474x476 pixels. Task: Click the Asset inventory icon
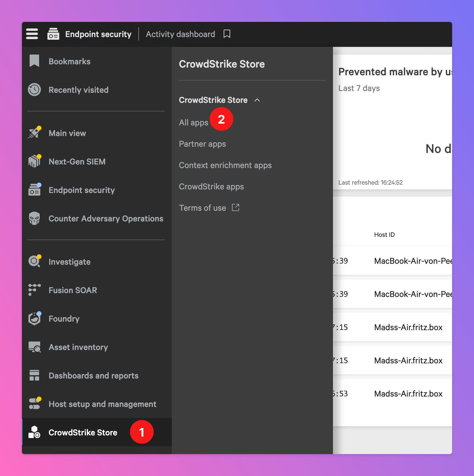[34, 347]
